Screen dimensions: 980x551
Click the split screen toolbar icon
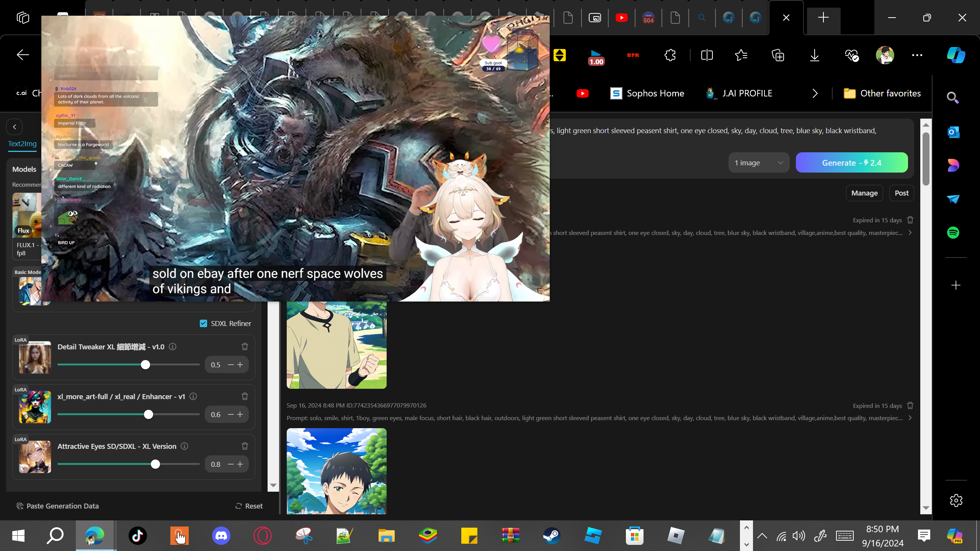click(x=707, y=55)
